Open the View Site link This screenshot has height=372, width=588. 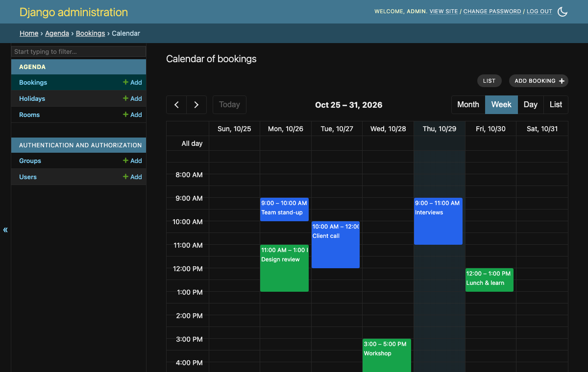click(444, 12)
